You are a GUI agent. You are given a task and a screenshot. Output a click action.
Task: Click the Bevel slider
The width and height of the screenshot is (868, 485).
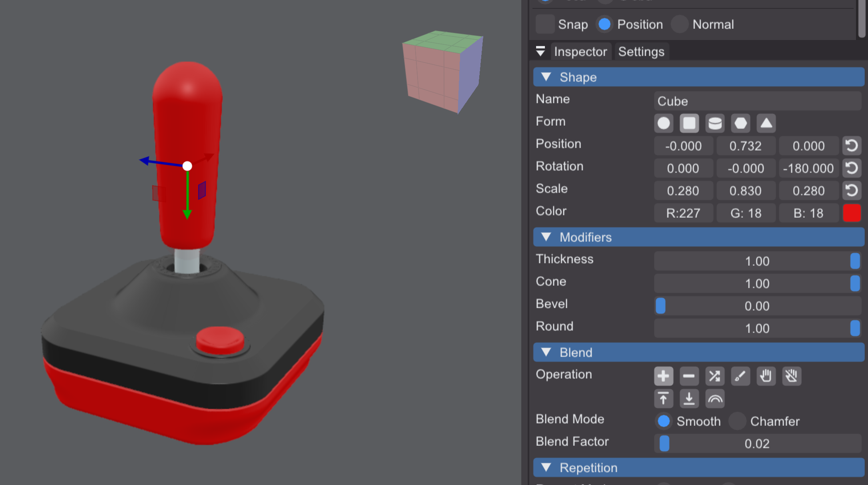coord(757,306)
